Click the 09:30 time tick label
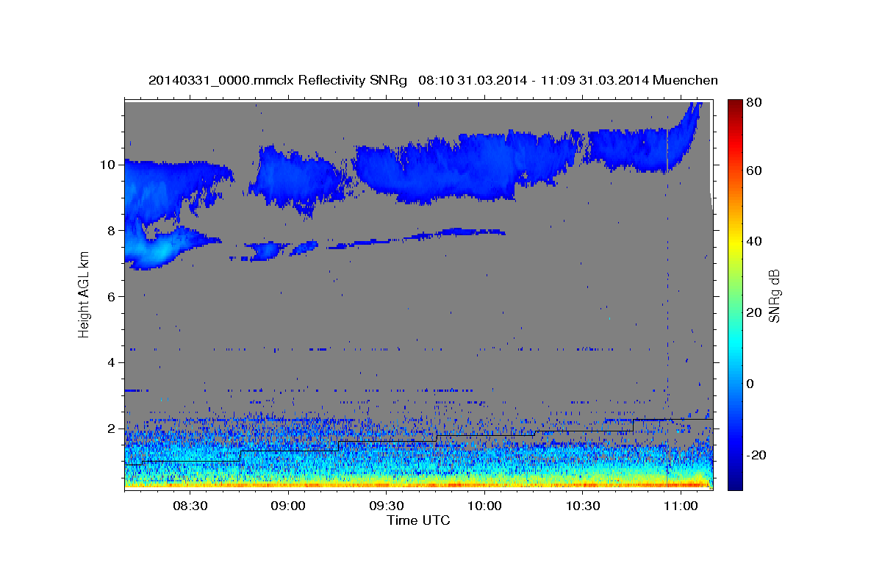Screen dimensions: 882x588 pos(387,506)
